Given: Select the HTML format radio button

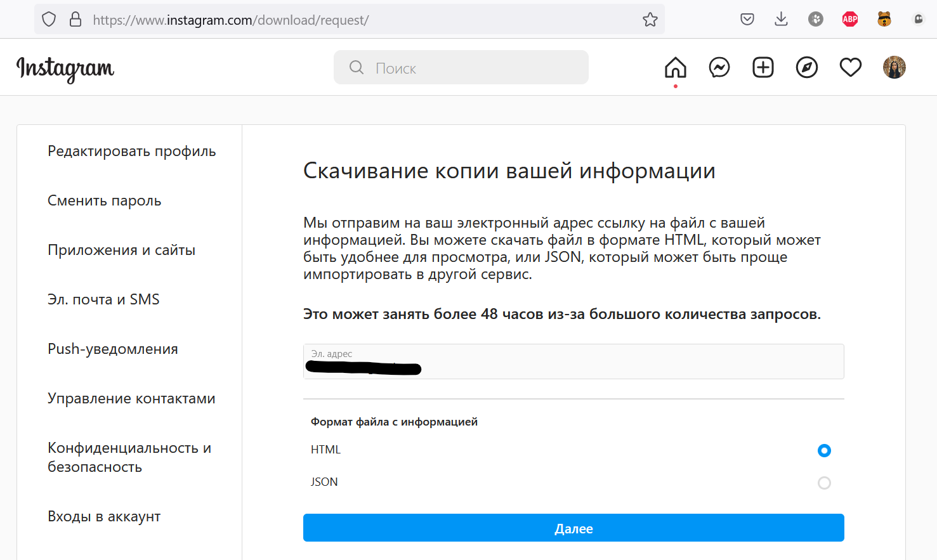Looking at the screenshot, I should point(824,450).
